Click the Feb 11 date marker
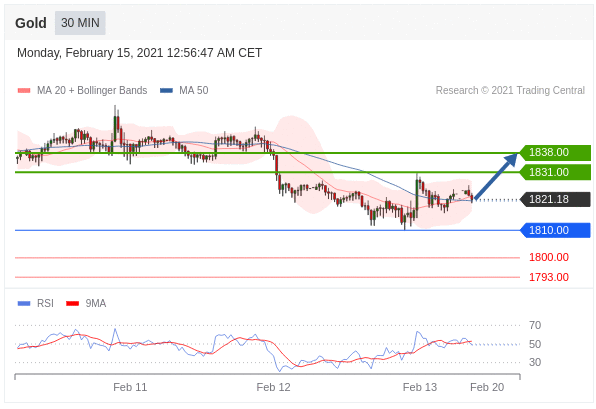The image size is (596, 409). [130, 387]
